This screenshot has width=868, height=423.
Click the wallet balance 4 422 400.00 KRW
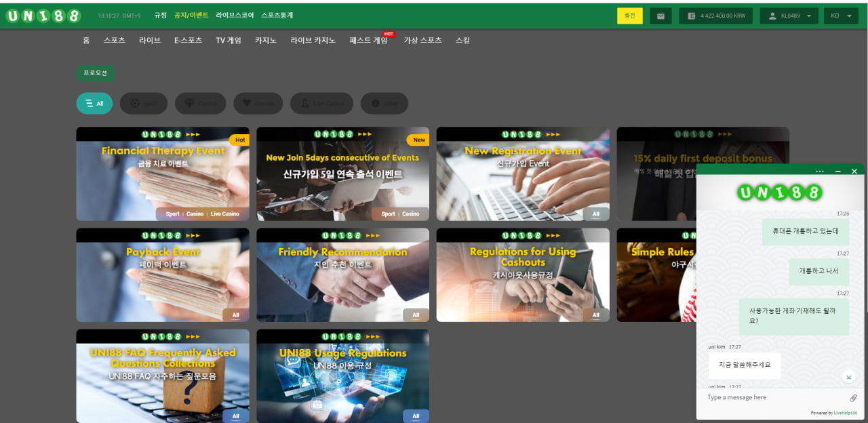point(716,16)
